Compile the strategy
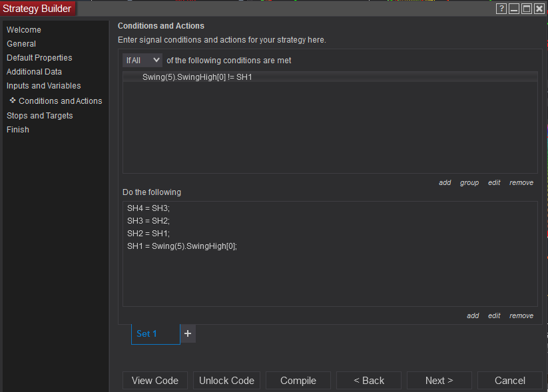This screenshot has width=548, height=392. (x=298, y=381)
